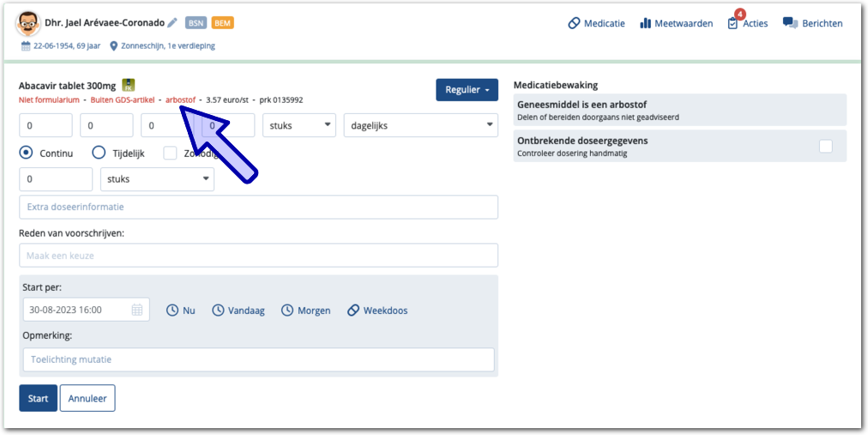Click the BSN badge
Viewport: 868px width, 435px height.
point(196,23)
